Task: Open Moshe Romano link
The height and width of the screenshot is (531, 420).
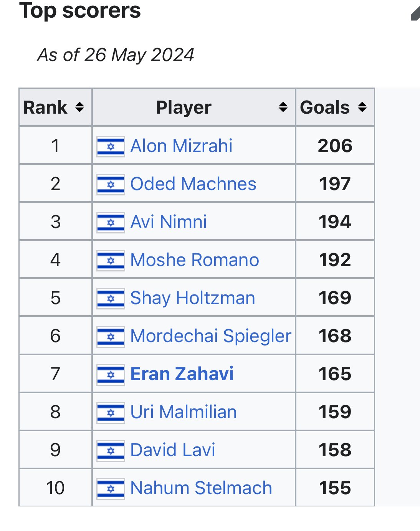Action: tap(195, 260)
